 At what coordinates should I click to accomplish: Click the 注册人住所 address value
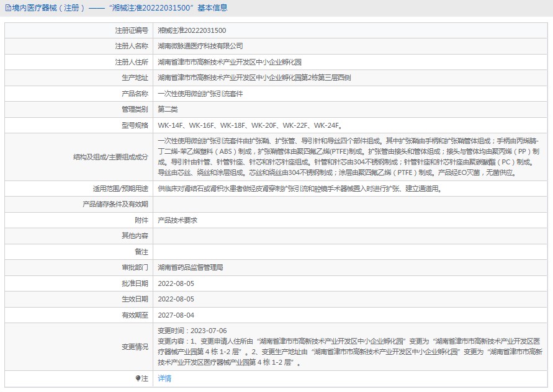tap(229, 62)
